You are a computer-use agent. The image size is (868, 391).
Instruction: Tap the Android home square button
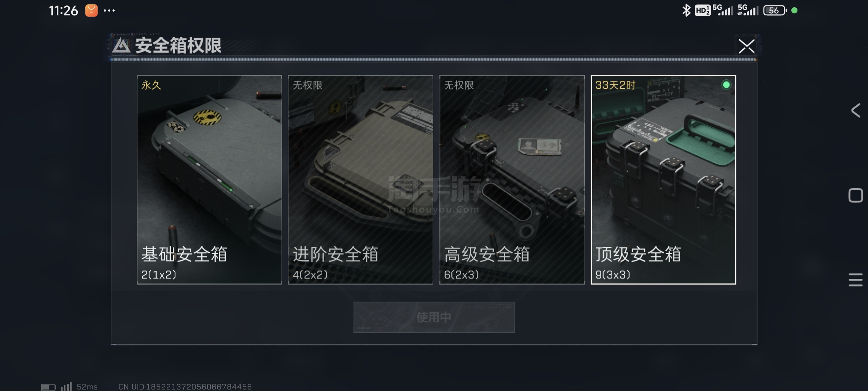856,195
